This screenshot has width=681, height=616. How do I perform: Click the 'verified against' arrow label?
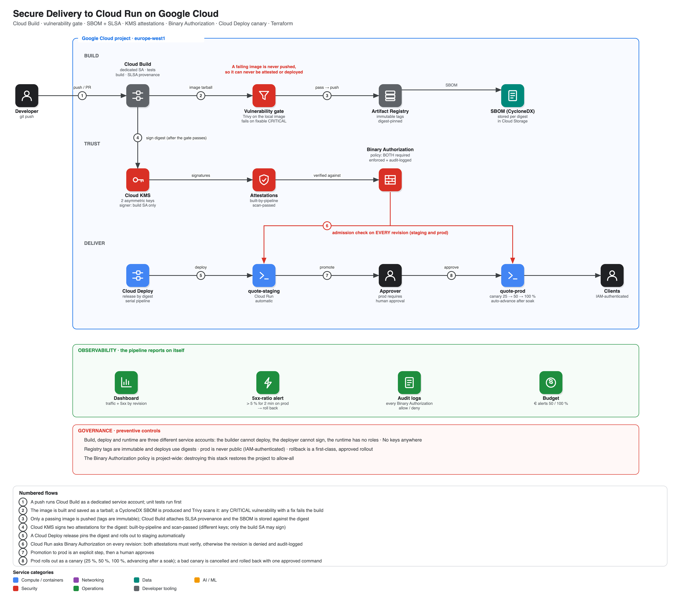(327, 175)
